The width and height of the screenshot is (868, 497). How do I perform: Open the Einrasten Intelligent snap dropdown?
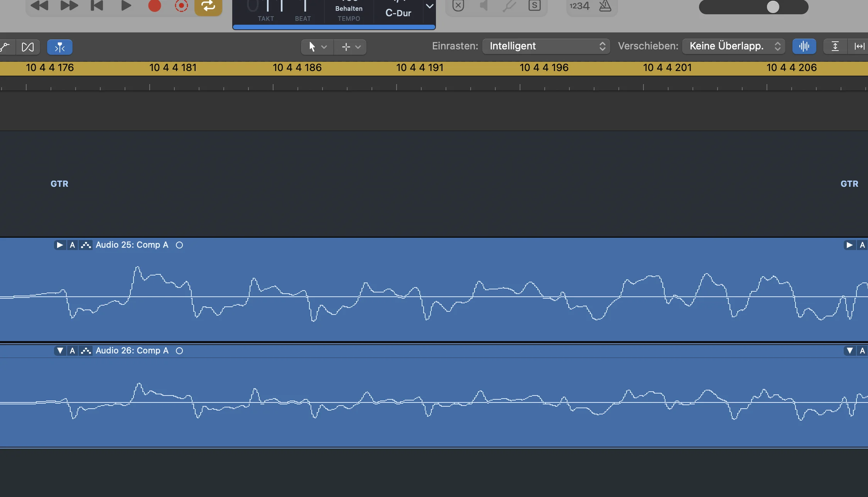point(546,46)
